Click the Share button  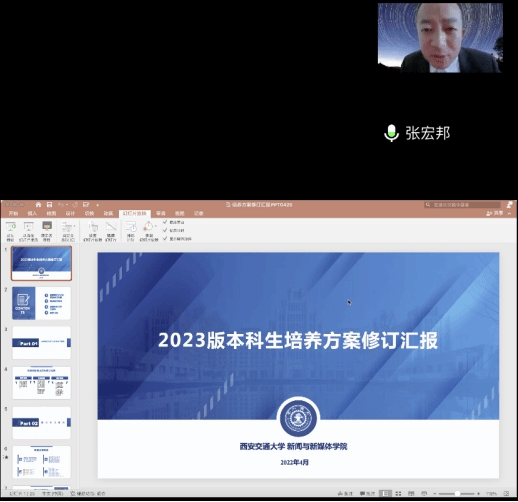495,213
